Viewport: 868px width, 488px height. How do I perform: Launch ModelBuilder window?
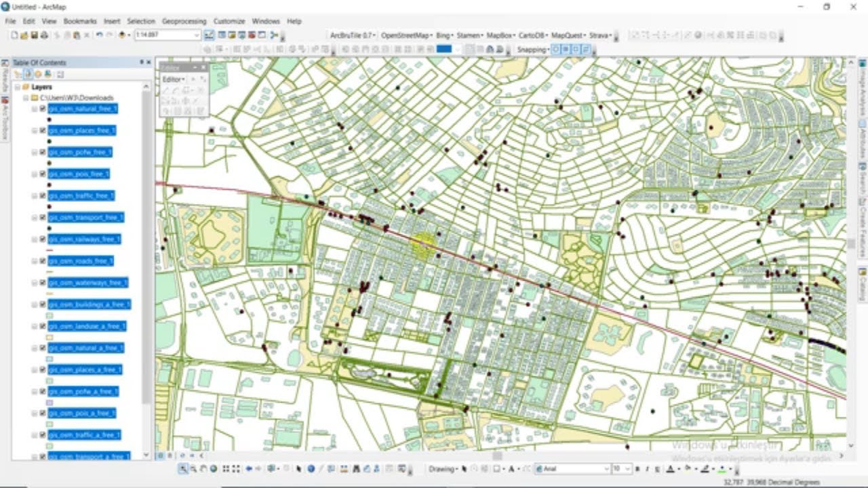tap(273, 35)
